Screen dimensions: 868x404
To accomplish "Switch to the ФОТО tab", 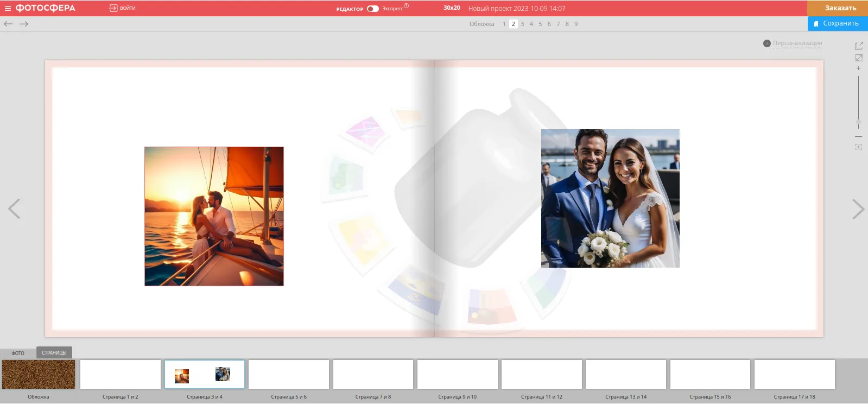I will [18, 353].
